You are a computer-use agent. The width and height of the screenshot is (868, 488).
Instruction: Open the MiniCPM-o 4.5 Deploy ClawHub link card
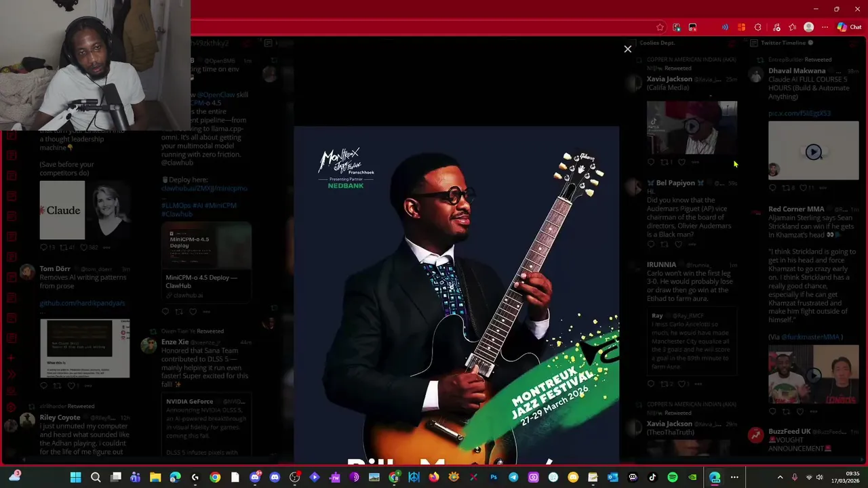click(206, 263)
